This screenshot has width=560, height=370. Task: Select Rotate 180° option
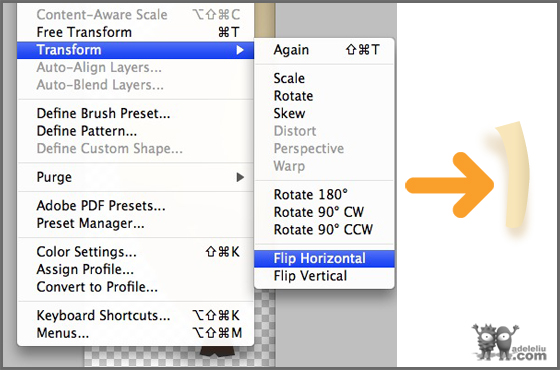324,195
